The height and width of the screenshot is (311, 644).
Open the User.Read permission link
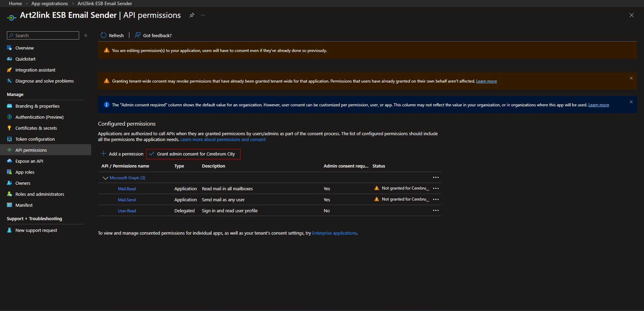click(x=127, y=211)
